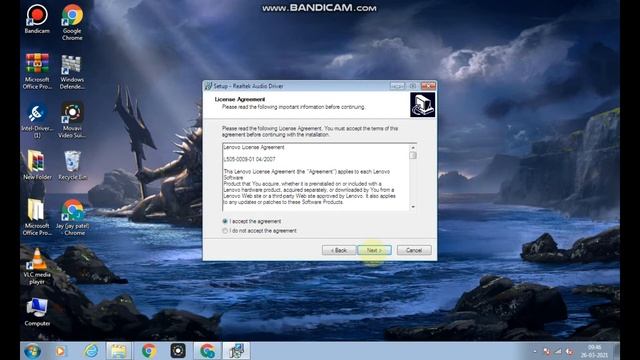Select the Recycle Bin icon

(72, 165)
